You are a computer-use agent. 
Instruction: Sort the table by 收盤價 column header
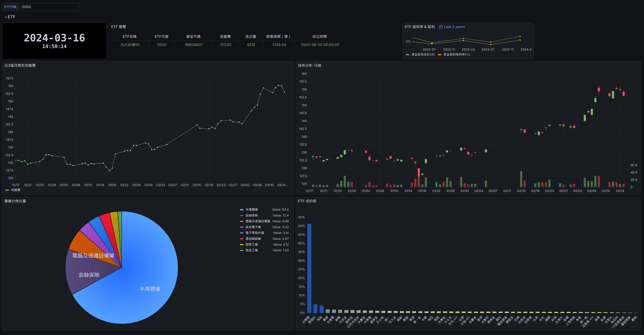[x=225, y=36]
